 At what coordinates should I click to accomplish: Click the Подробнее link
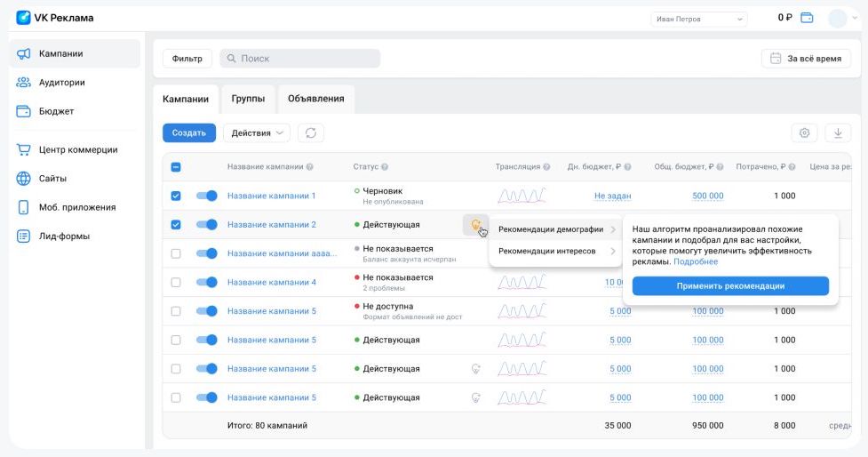[696, 262]
